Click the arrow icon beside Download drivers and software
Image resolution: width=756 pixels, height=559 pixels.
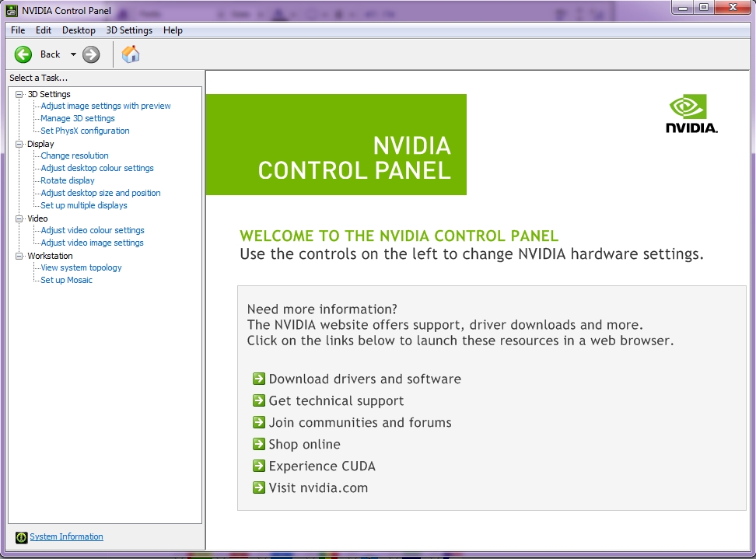click(x=259, y=379)
